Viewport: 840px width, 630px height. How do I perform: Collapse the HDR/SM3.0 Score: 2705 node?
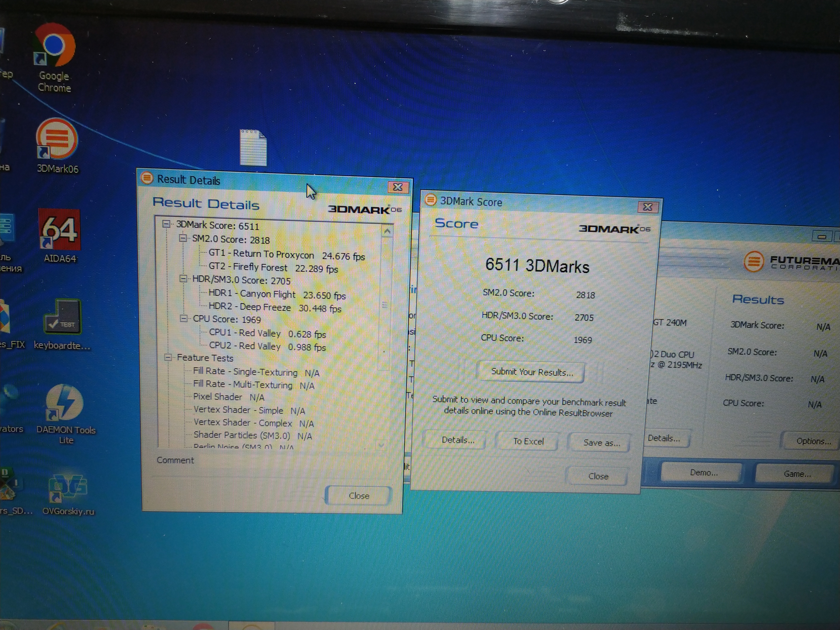(183, 279)
